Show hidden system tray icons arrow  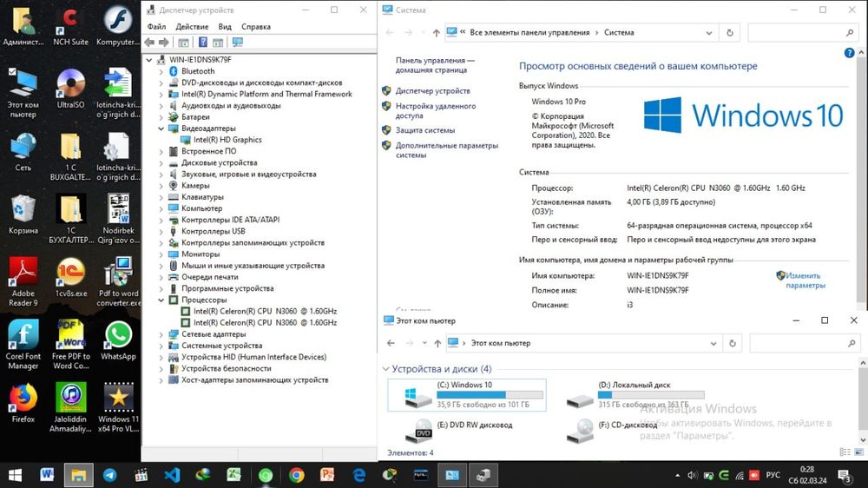678,475
